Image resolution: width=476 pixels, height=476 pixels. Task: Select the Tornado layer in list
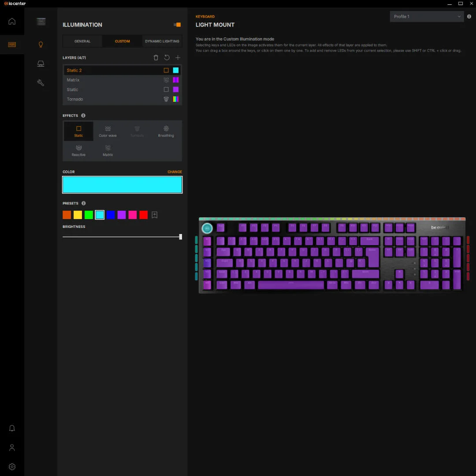(123, 99)
